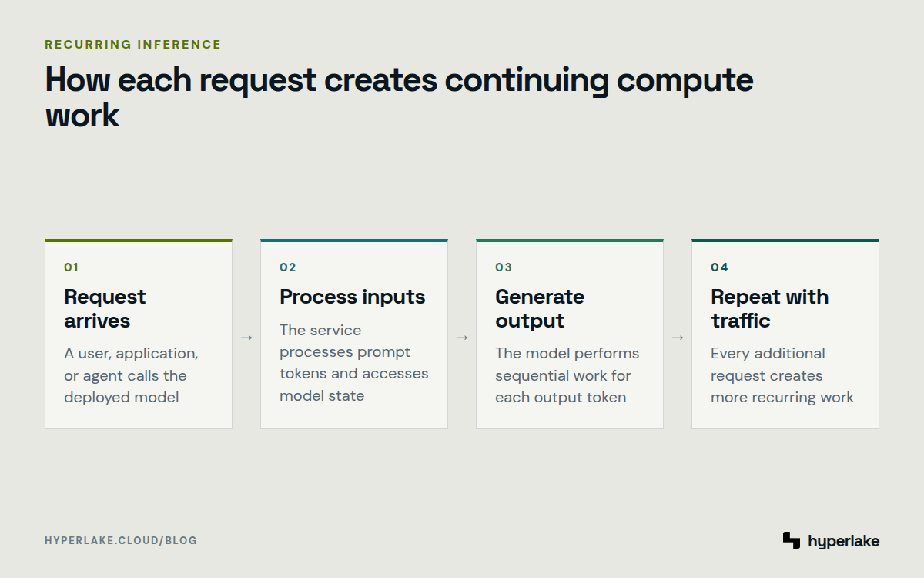Select text 'The model performs sequential work for each output token'

567,375
